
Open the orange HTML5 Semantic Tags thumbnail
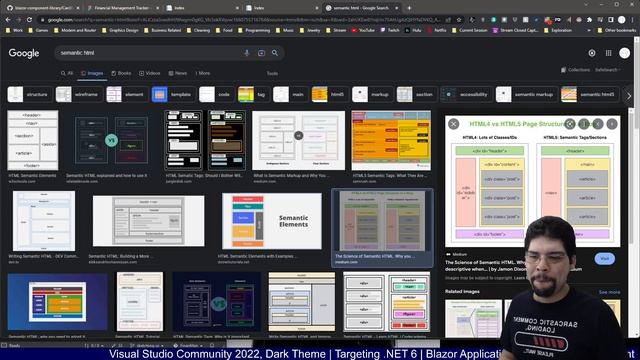coord(391,140)
